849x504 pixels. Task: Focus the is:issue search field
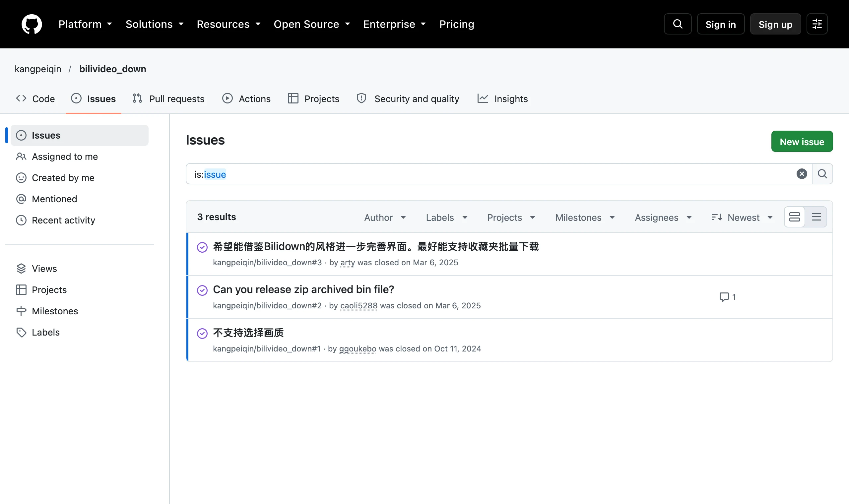pos(492,174)
